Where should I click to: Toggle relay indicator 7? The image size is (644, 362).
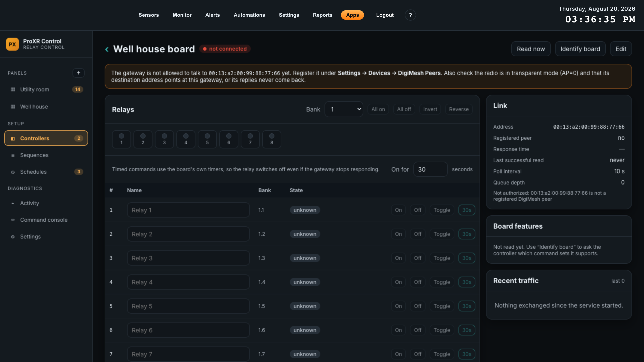(250, 139)
